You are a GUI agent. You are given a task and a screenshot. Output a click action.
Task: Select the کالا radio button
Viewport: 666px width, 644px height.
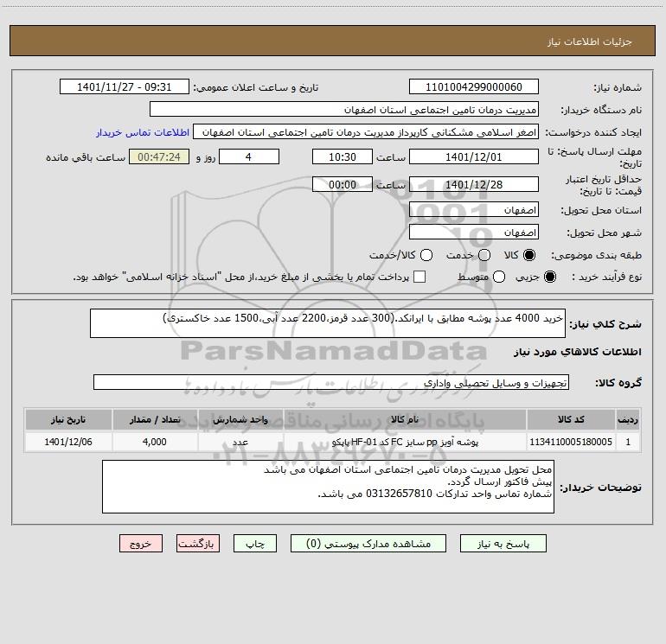529,255
